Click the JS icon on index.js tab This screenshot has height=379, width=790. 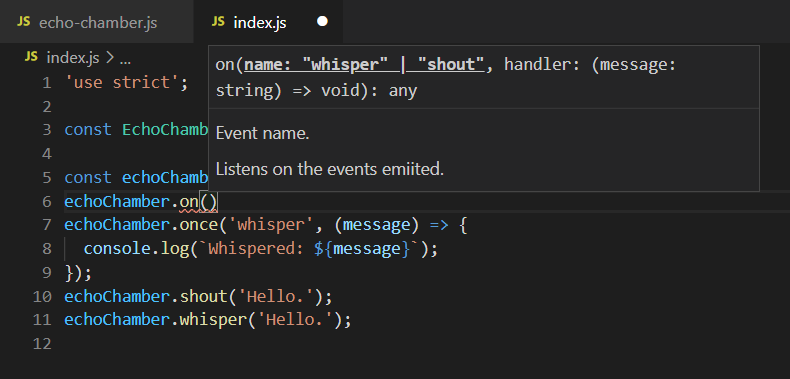(x=218, y=22)
